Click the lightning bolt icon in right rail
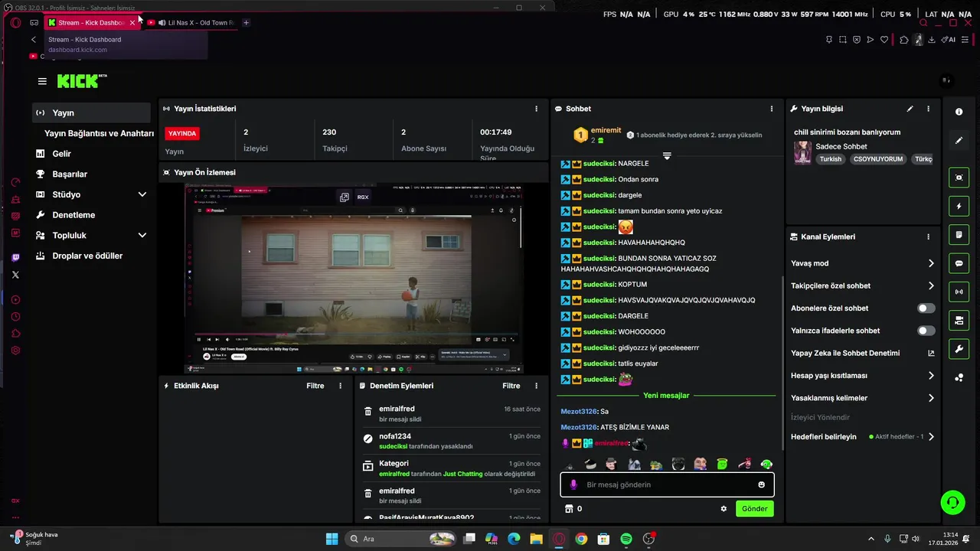Image resolution: width=980 pixels, height=551 pixels. [959, 207]
